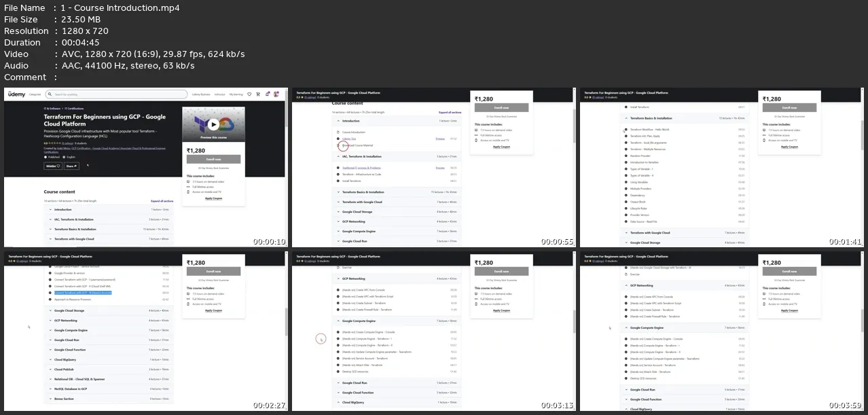Click Apply Coupon in the 00:00:55 frame
The height and width of the screenshot is (415, 868).
pyautogui.click(x=501, y=147)
